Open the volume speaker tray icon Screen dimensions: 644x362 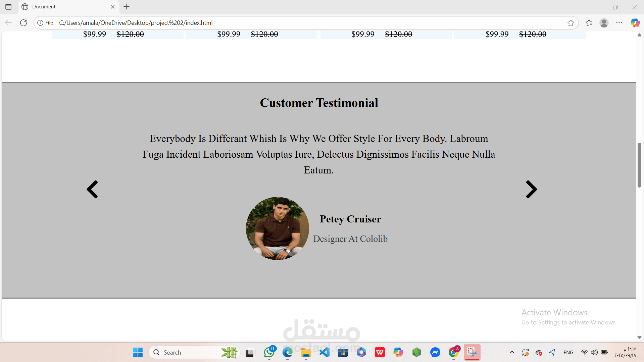[x=594, y=353]
